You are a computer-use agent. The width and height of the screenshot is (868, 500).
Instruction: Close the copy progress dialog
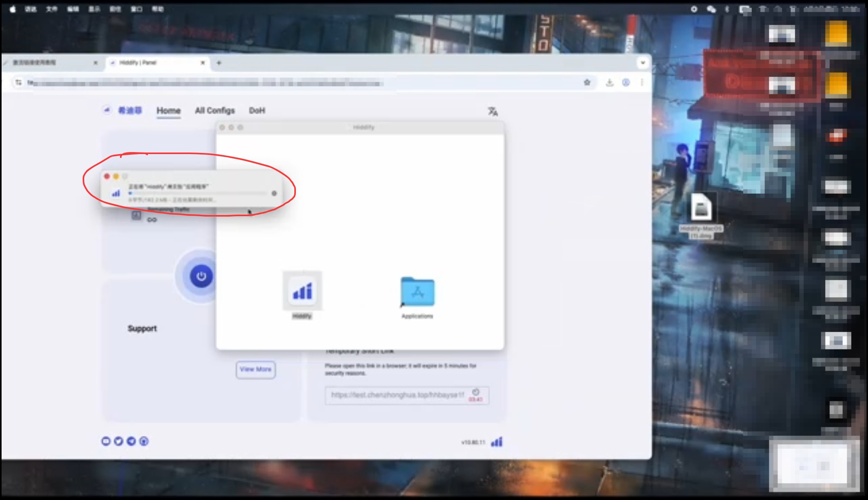pos(107,176)
